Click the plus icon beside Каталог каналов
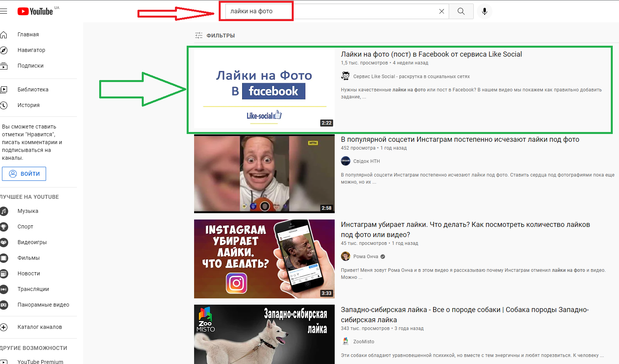The image size is (619, 364). pos(4,327)
